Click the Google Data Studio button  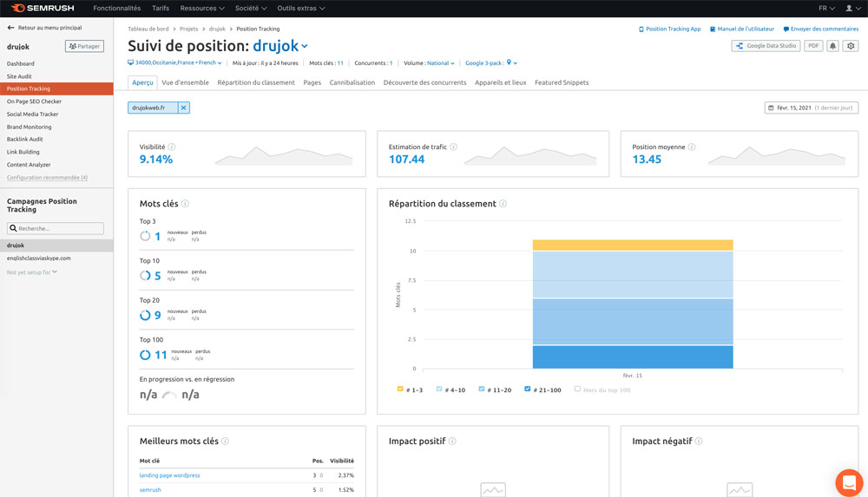[x=766, y=46]
